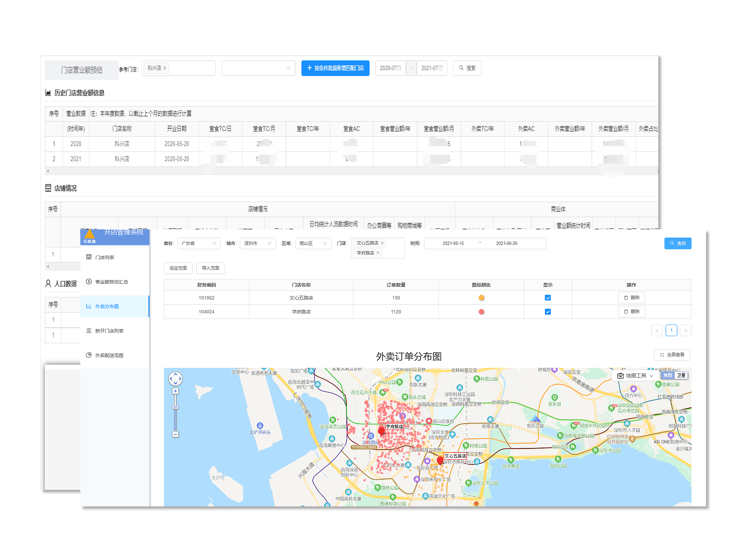Click the map pan direction control
Viewport: 746px width, 560px height.
pyautogui.click(x=175, y=378)
